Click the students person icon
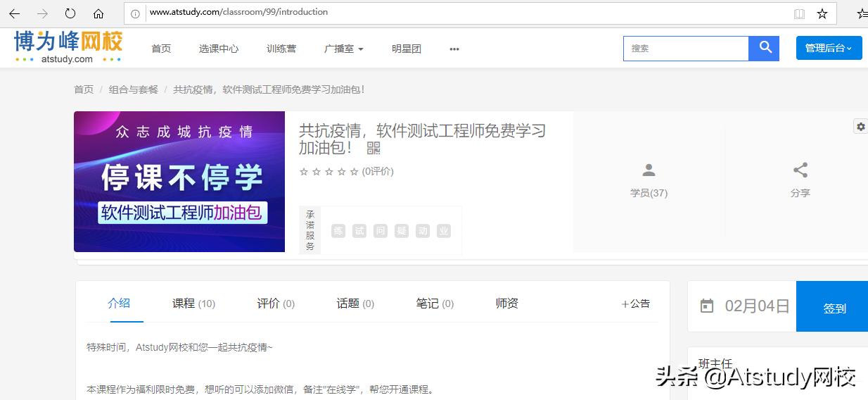The image size is (868, 400). point(649,170)
